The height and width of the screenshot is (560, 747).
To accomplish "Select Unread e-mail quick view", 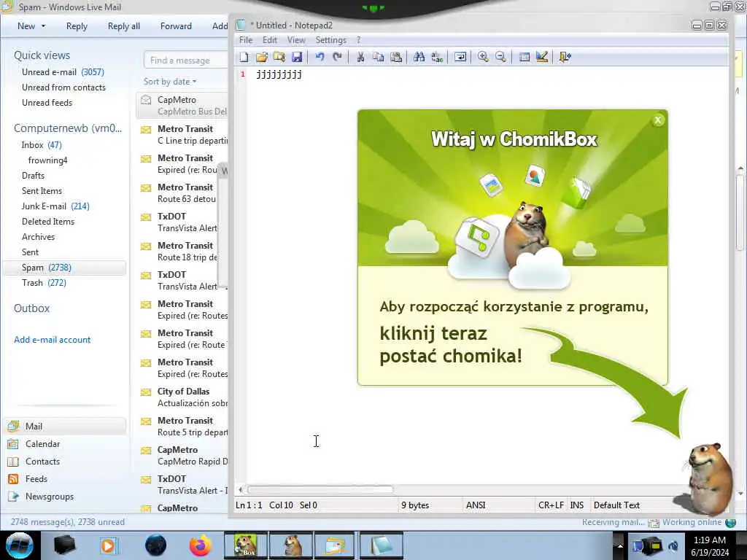I will [63, 72].
